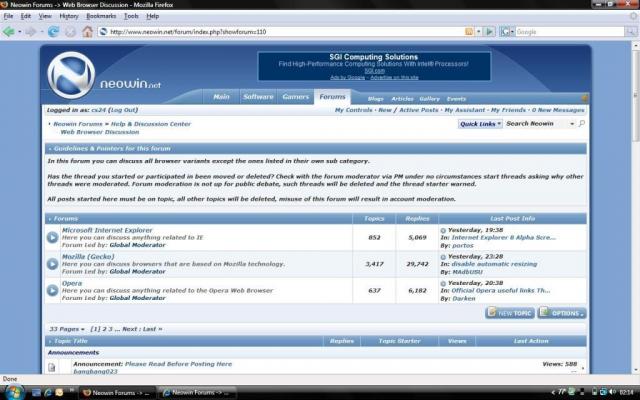The image size is (640, 400).
Task: Open the Home page icon
Action: coord(87,31)
